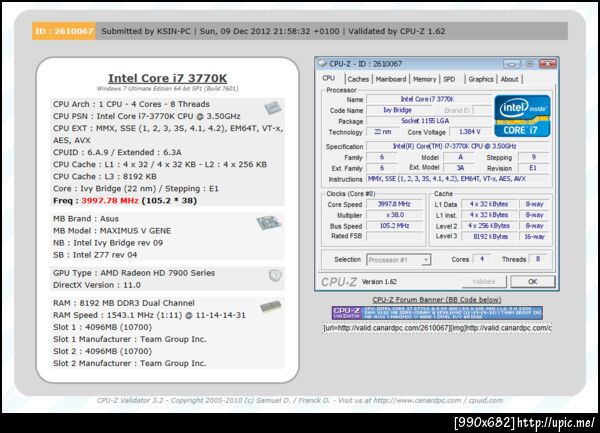
Task: Click the CPU-Z Validator copyright footer
Action: coord(300,400)
